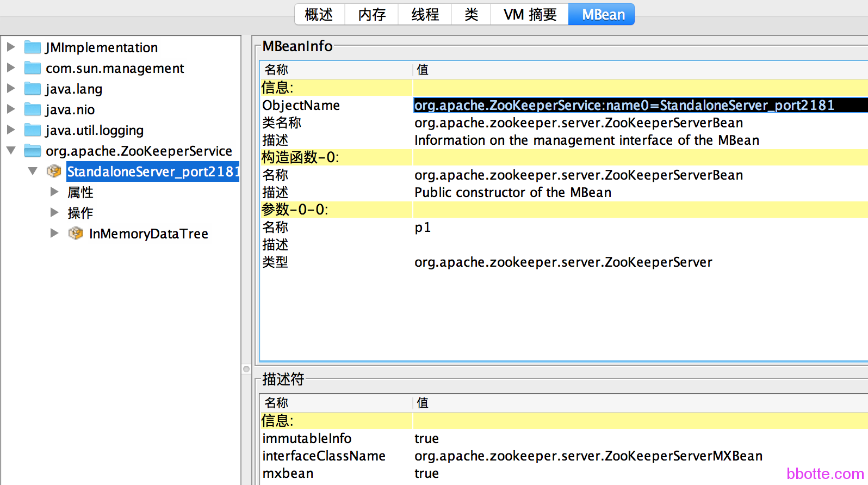Click the java.lang folder icon

point(33,89)
